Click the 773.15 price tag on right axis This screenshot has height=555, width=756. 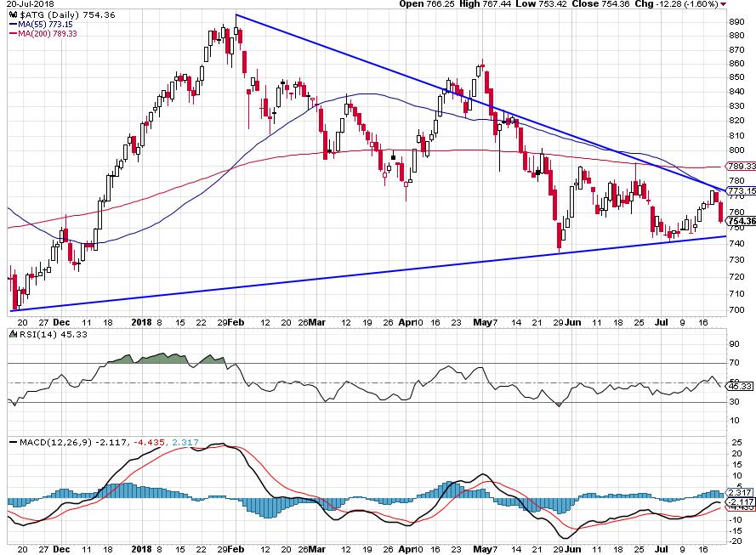pos(741,190)
